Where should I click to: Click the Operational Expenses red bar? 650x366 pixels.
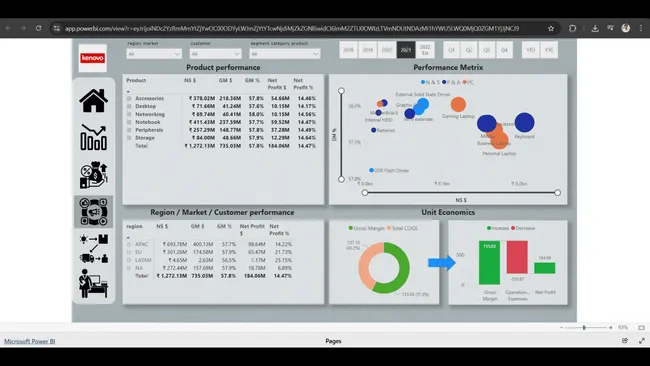(517, 257)
